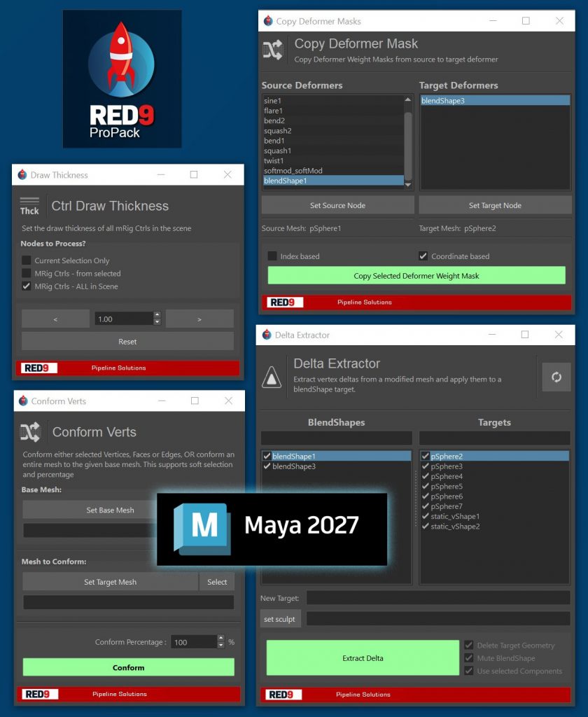Select softmod_softMod in Source Deformers
The height and width of the screenshot is (717, 588).
(x=333, y=171)
